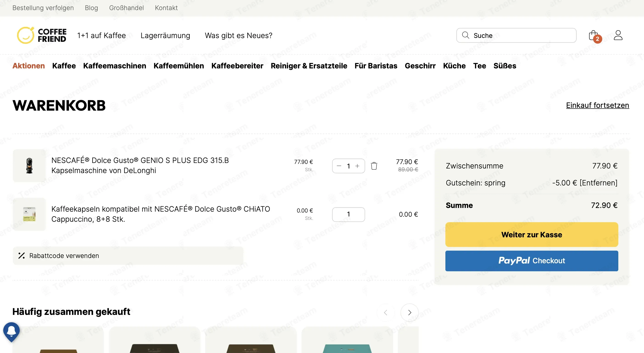Image resolution: width=644 pixels, height=353 pixels.
Task: Show next frequently bought products
Action: coord(410,312)
